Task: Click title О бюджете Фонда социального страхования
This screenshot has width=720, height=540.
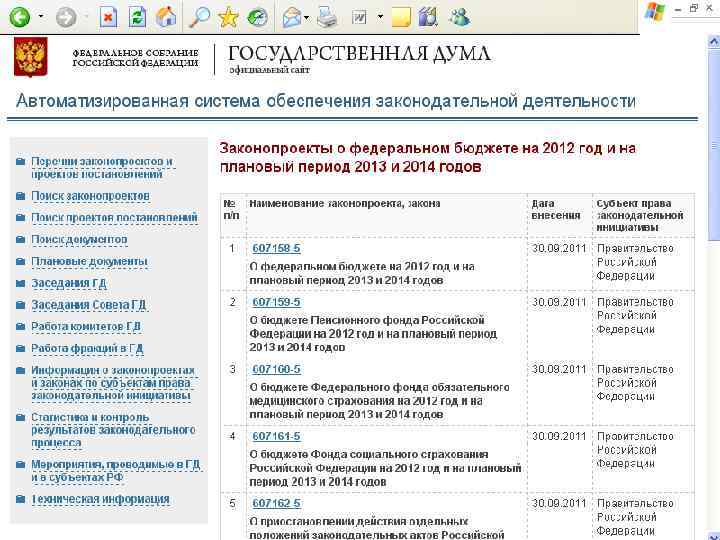Action: click(385, 468)
